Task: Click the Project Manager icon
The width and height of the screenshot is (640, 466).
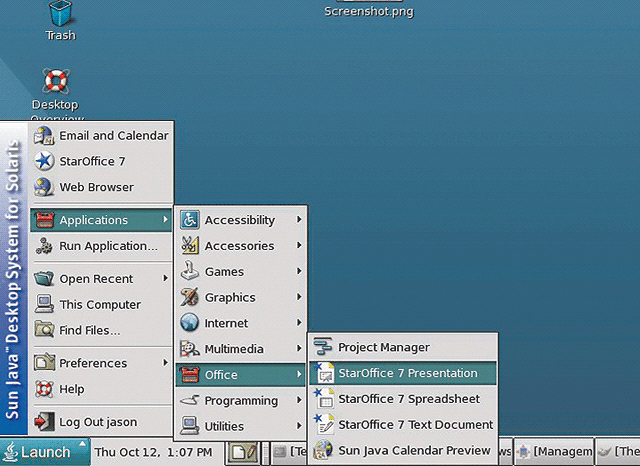Action: [x=323, y=347]
